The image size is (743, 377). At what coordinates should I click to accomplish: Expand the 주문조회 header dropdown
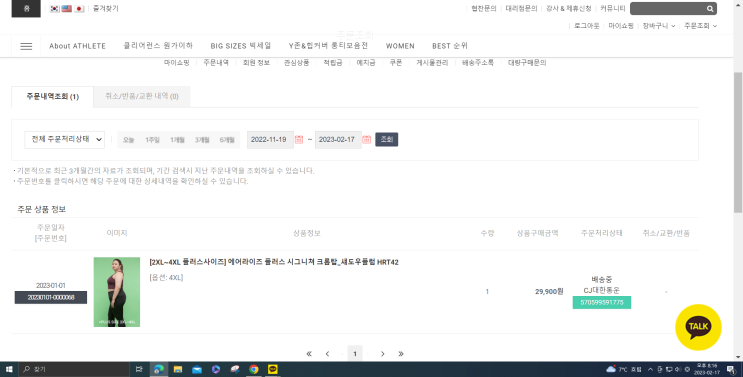pyautogui.click(x=700, y=26)
